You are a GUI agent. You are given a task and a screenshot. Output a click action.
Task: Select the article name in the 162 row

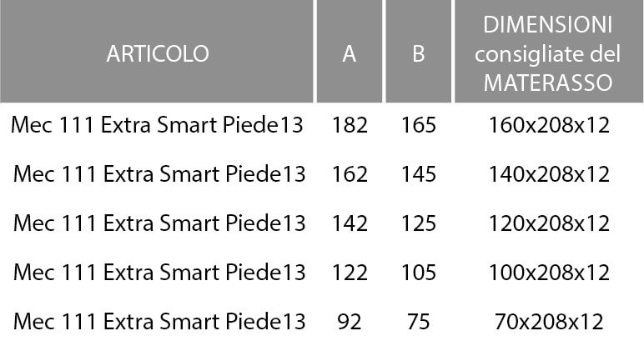[159, 173]
